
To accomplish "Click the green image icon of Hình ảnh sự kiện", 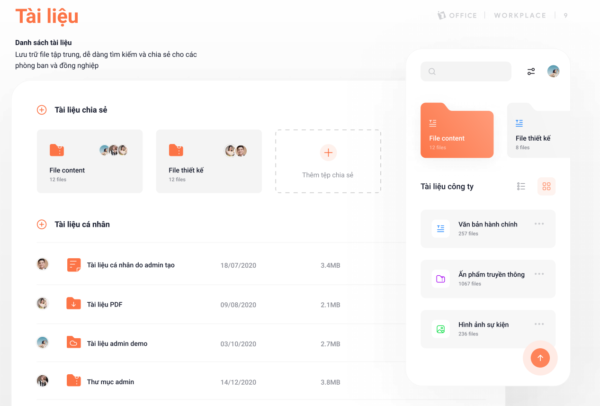I will coord(441,329).
